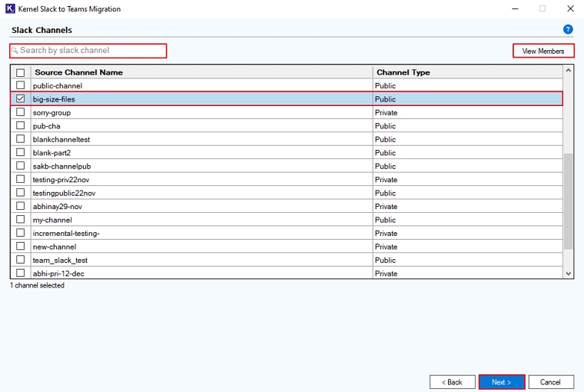Select the team_slack_test channel name

[x=60, y=260]
